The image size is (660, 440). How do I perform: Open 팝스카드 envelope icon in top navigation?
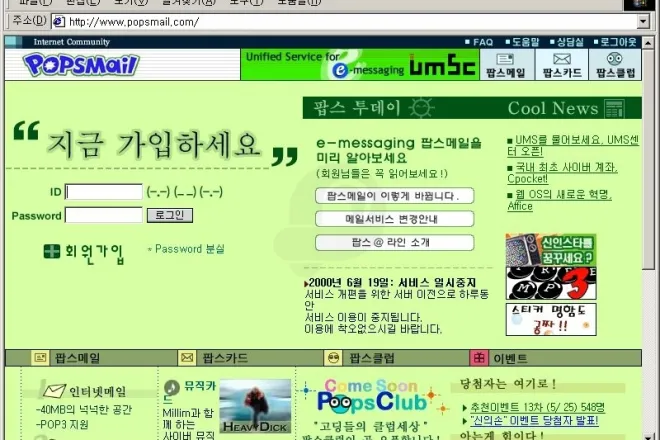pyautogui.click(x=562, y=59)
